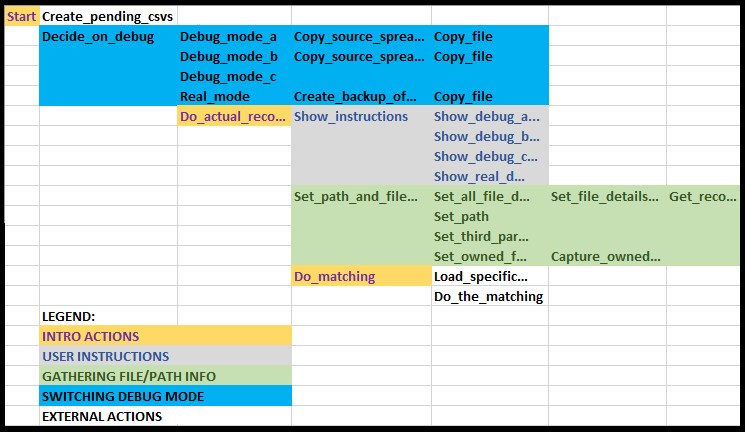The image size is (745, 432).
Task: Select the Real_mode cell
Action: [x=215, y=97]
